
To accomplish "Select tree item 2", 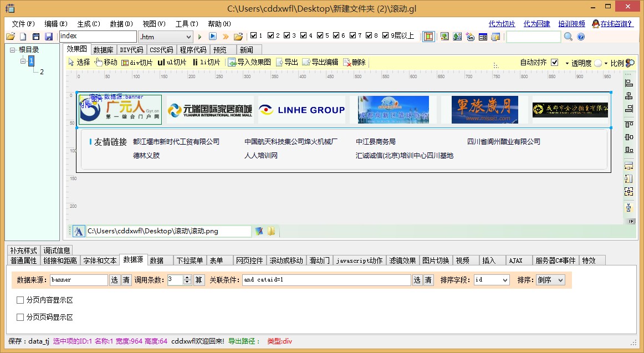I will pyautogui.click(x=42, y=72).
